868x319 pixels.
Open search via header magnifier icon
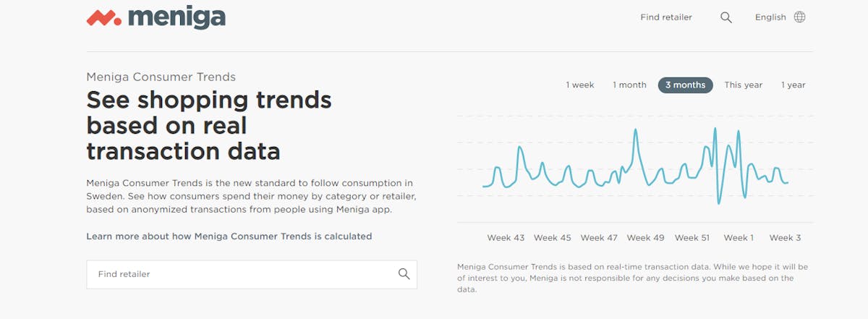point(726,17)
